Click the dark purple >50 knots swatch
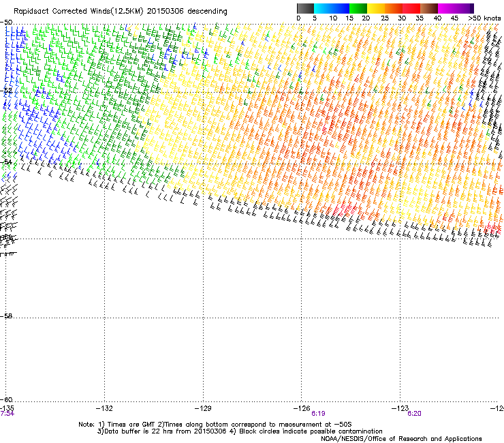504x443 pixels. coord(472,8)
